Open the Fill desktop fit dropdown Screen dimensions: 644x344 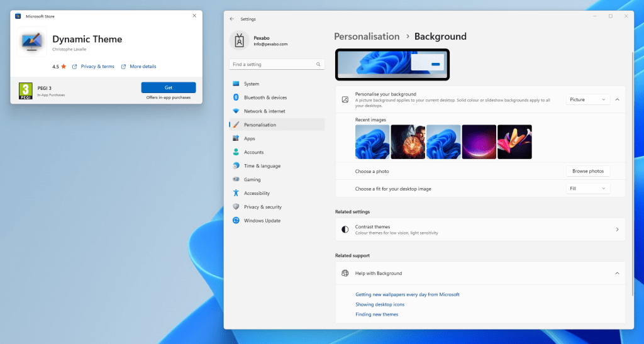(588, 189)
